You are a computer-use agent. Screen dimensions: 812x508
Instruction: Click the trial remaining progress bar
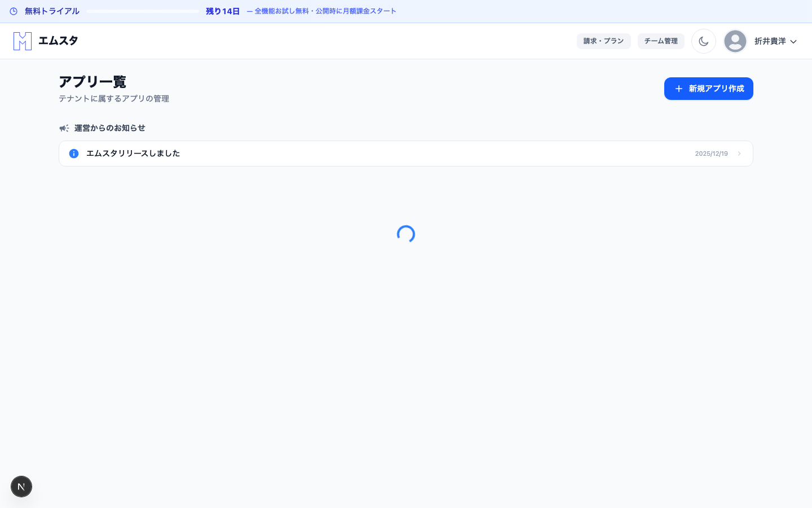click(143, 11)
